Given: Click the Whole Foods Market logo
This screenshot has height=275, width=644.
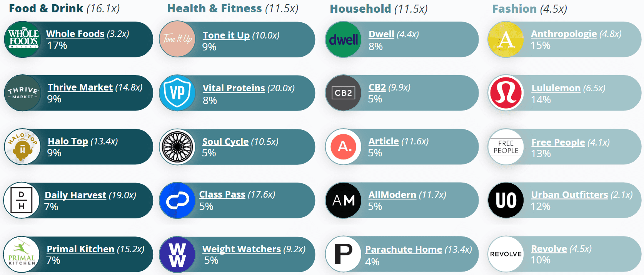Looking at the screenshot, I should pos(23,40).
